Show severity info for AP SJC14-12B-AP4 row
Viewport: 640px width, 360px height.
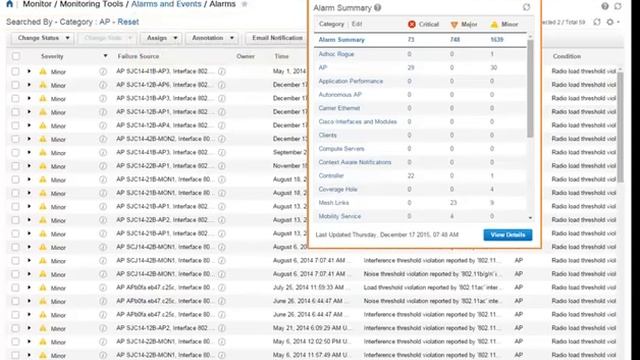tap(103, 125)
